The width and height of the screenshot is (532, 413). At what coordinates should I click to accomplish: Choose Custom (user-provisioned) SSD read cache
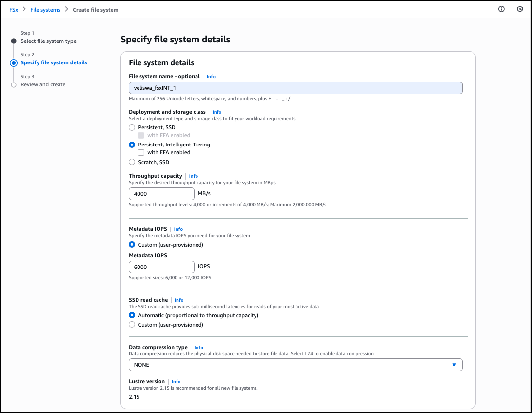point(132,325)
